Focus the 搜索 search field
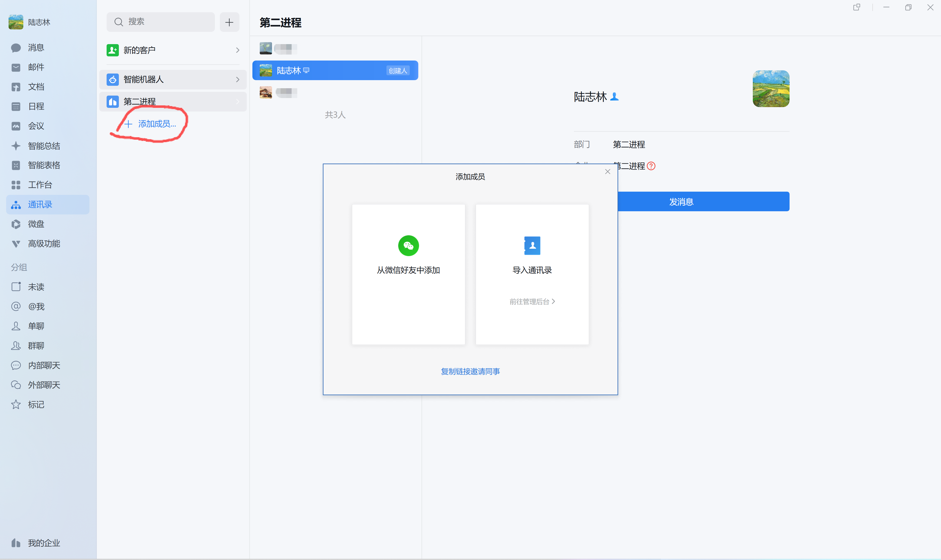The width and height of the screenshot is (941, 560). (x=161, y=22)
